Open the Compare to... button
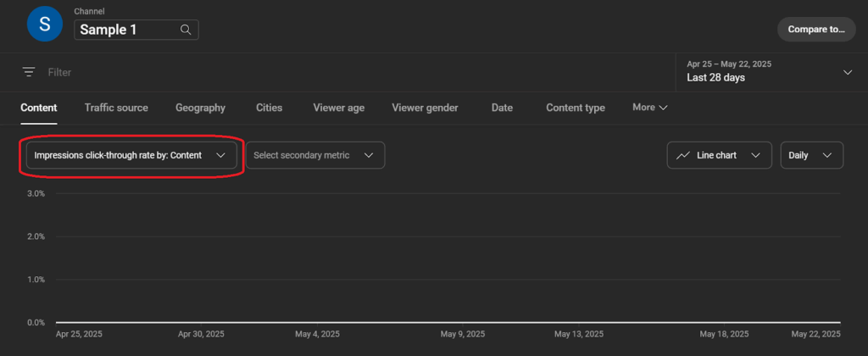 816,30
